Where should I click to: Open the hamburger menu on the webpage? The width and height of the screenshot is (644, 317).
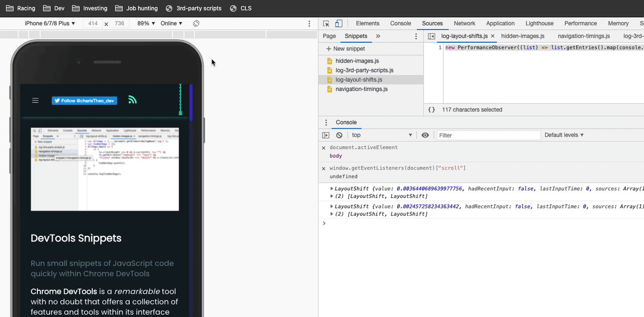tap(35, 100)
